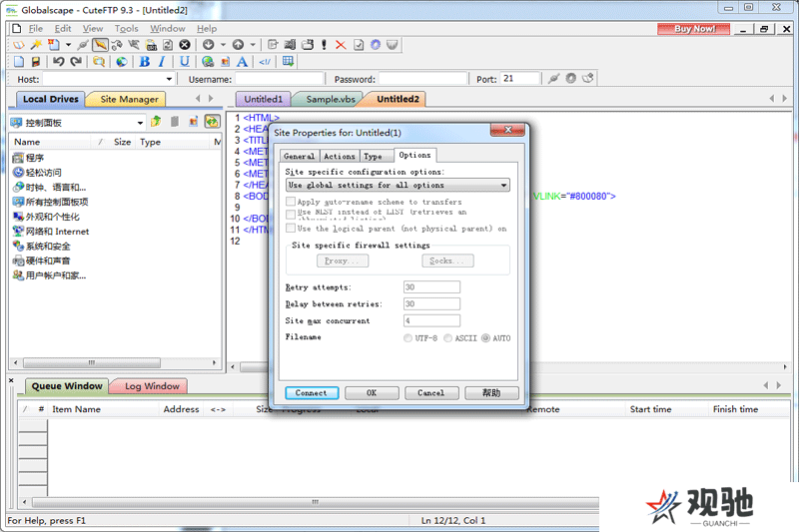The width and height of the screenshot is (799, 532).
Task: Click the Buy Now! button
Action: pyautogui.click(x=694, y=29)
